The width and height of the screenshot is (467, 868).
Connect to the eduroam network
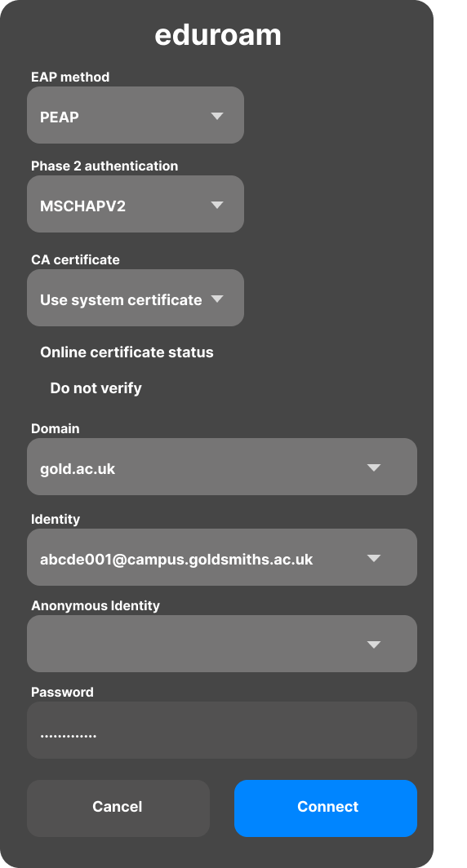pyautogui.click(x=326, y=808)
